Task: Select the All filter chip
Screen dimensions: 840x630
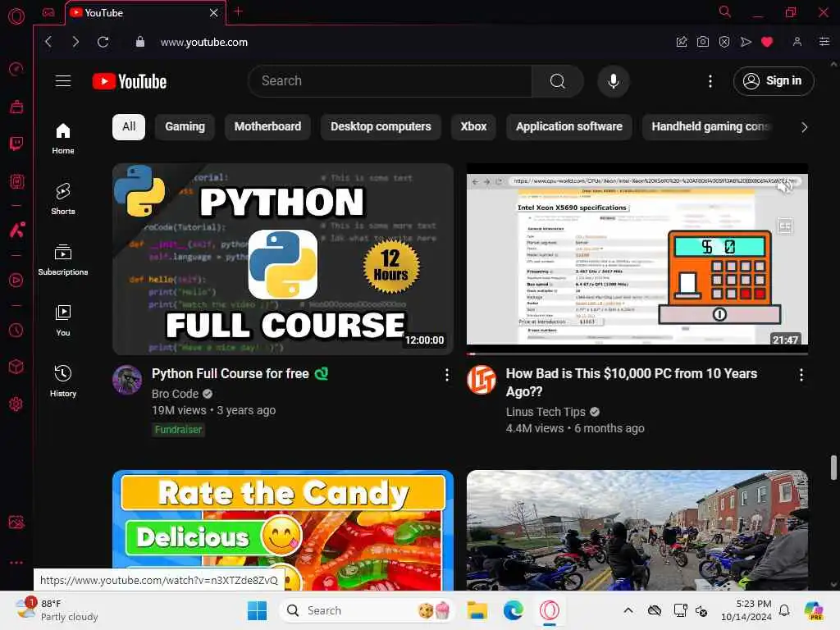Action: click(129, 127)
